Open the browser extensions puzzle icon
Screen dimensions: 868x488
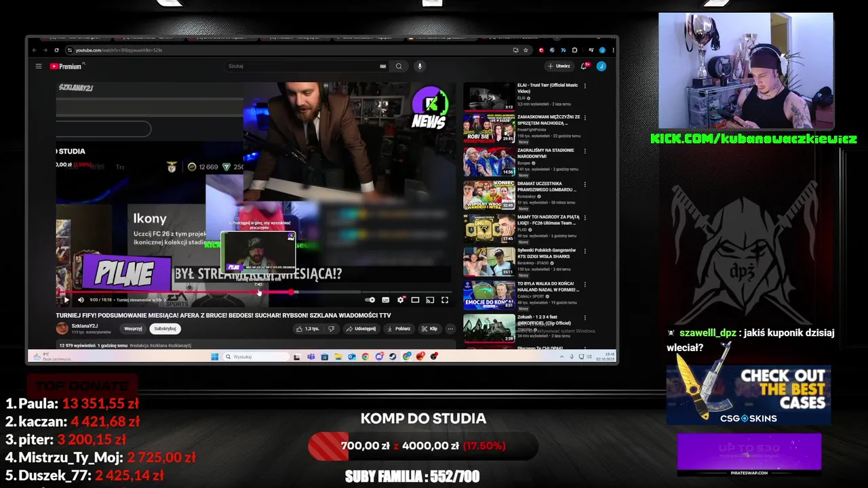pos(574,50)
